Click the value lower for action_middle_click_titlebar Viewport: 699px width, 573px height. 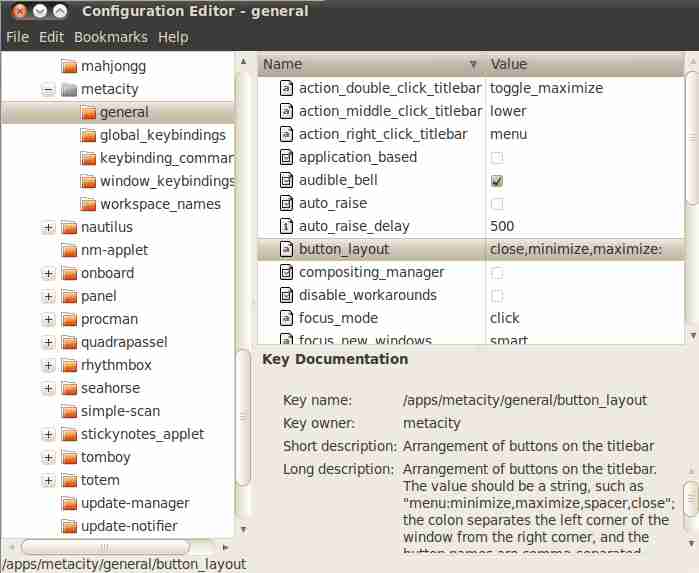point(508,111)
